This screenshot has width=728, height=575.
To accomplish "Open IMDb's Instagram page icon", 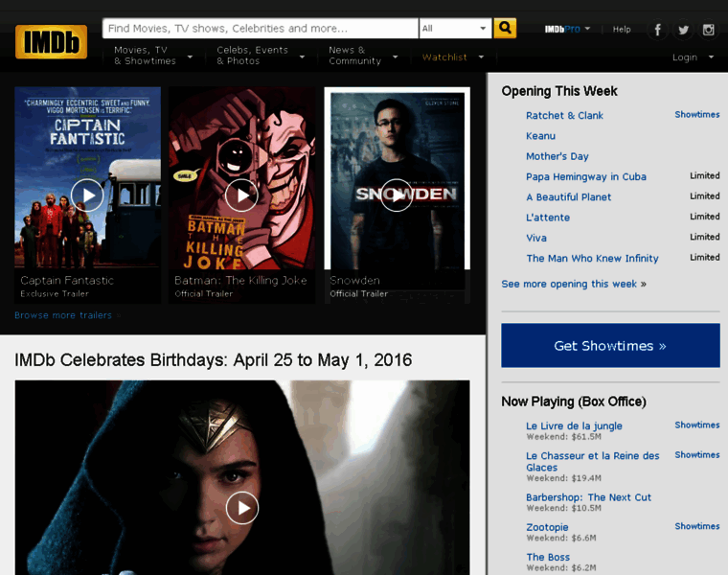I will click(x=708, y=30).
